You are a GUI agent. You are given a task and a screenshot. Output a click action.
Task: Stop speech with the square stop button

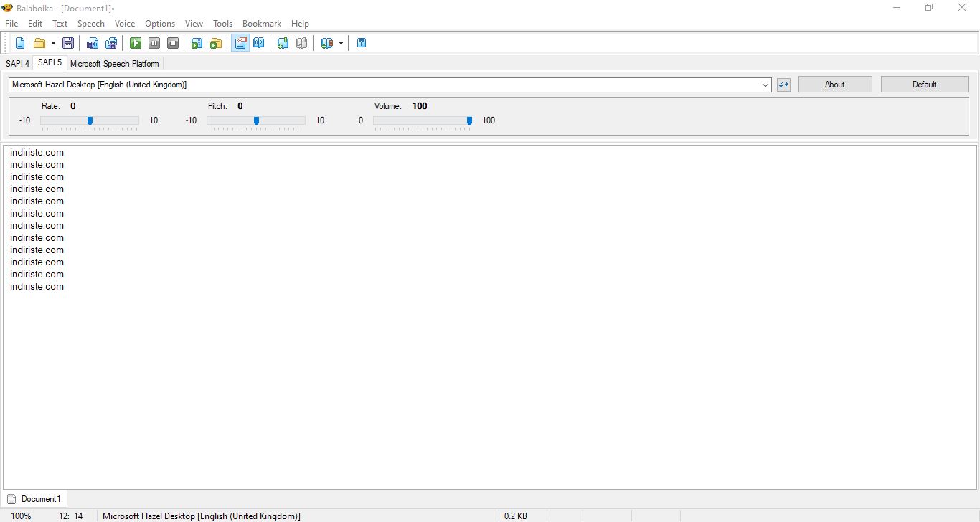[x=173, y=43]
